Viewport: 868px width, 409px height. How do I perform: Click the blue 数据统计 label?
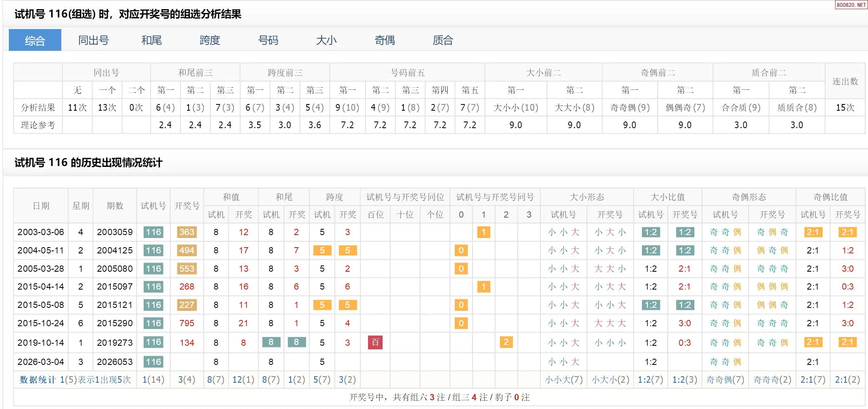[x=37, y=380]
